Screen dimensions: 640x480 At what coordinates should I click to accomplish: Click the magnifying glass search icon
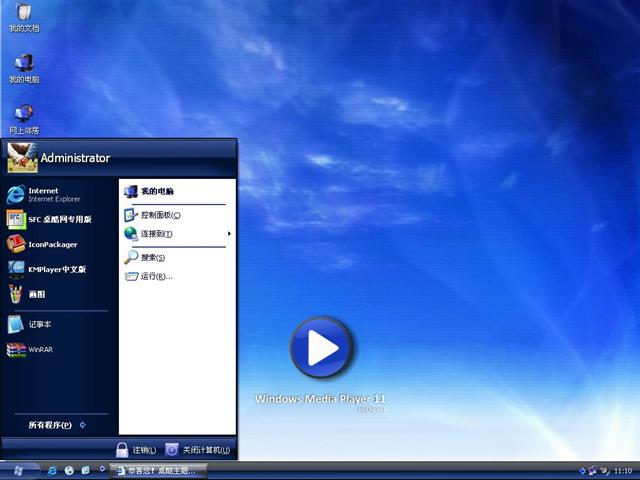pyautogui.click(x=131, y=257)
